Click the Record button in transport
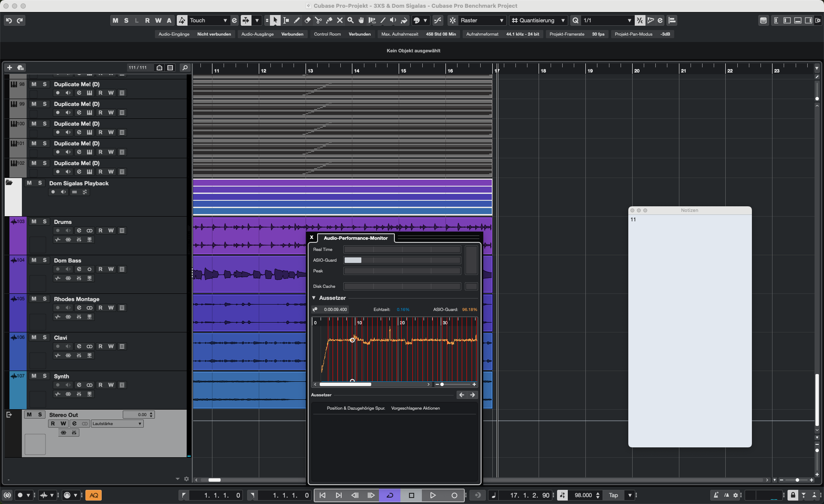 [454, 495]
